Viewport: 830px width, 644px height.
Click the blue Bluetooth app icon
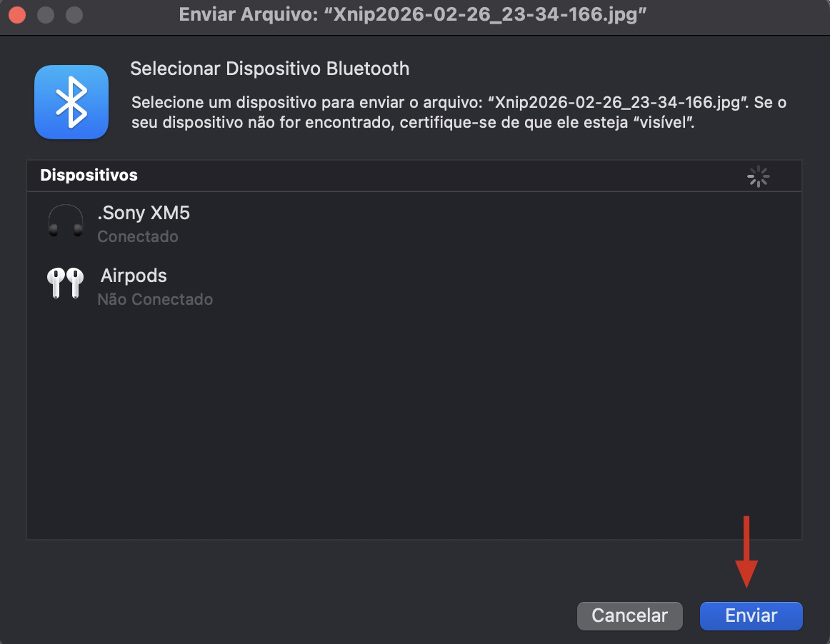point(71,102)
